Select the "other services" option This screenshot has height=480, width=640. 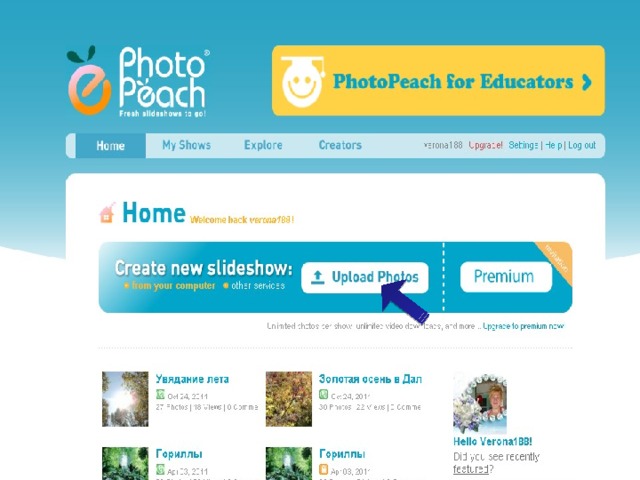(x=254, y=286)
